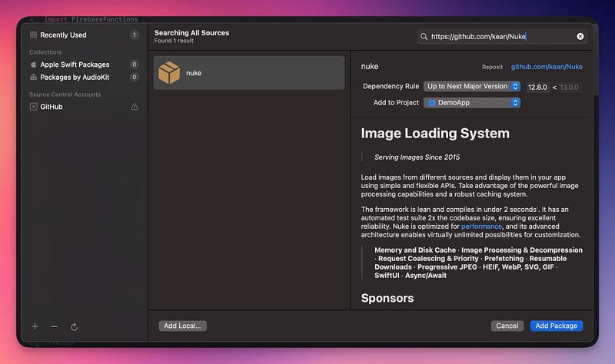The image size is (615, 364).
Task: Open the performance link in description
Action: point(481,226)
